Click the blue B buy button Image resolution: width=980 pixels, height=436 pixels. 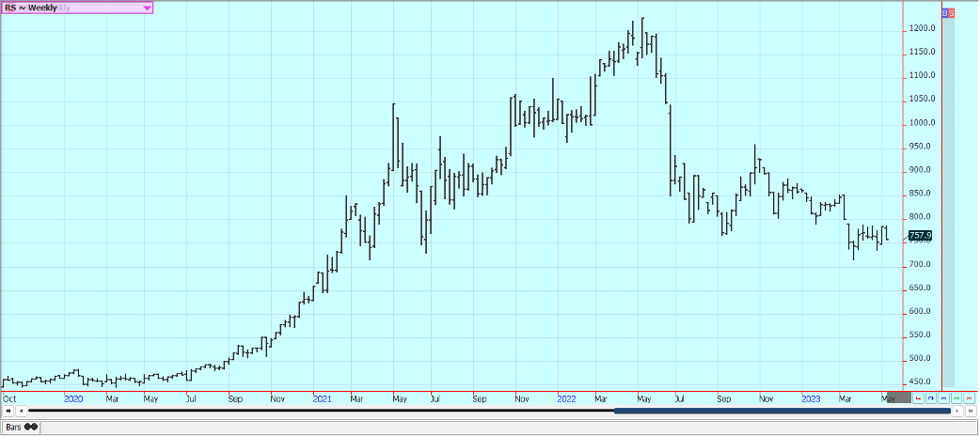point(944,12)
